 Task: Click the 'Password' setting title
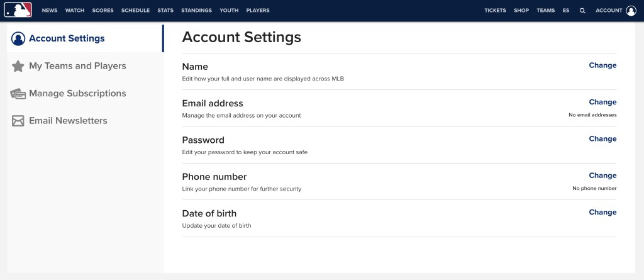(x=203, y=140)
